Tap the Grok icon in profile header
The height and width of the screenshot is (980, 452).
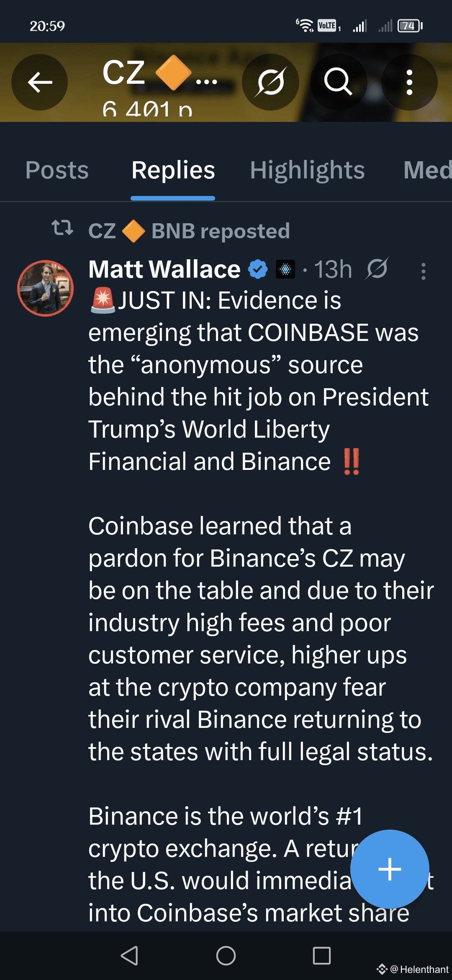271,82
